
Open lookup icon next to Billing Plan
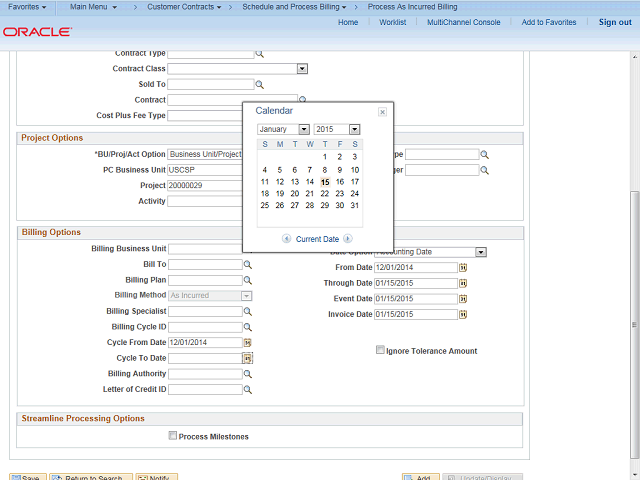coord(248,280)
